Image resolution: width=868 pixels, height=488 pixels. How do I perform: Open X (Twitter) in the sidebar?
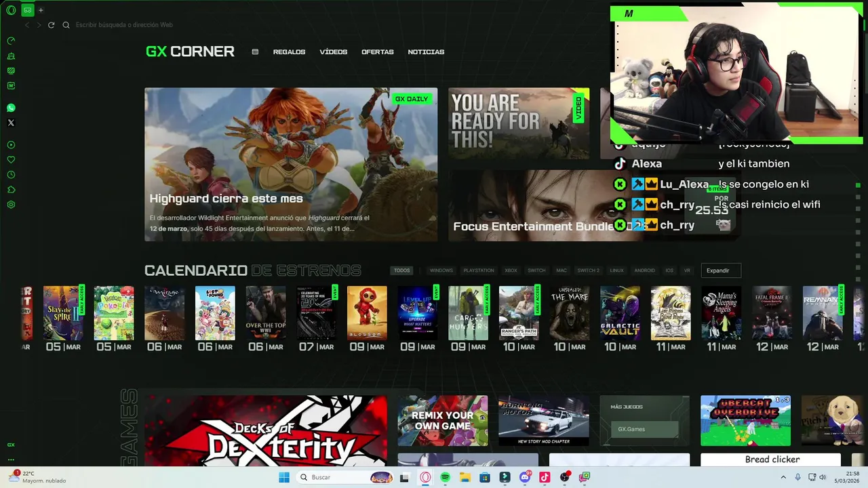pos(11,123)
